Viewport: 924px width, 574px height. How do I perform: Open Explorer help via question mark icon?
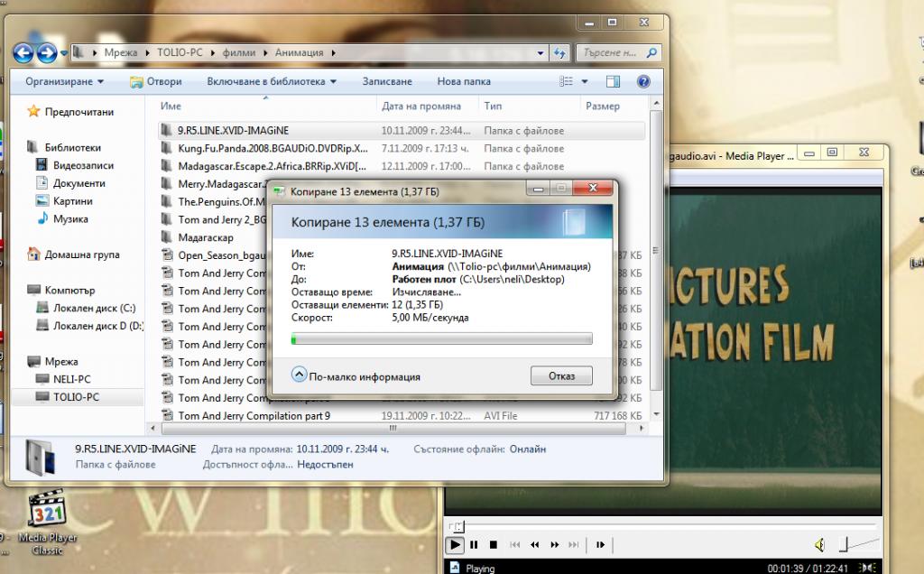point(643,81)
